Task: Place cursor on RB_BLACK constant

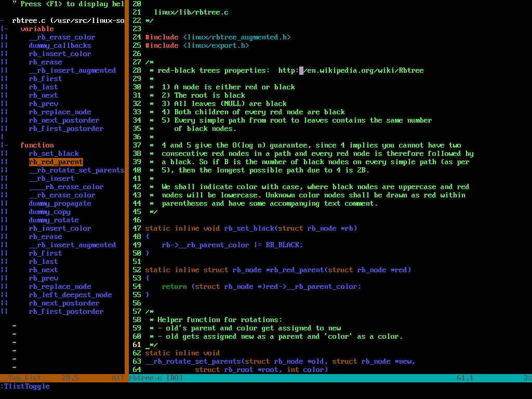Action: click(x=282, y=245)
